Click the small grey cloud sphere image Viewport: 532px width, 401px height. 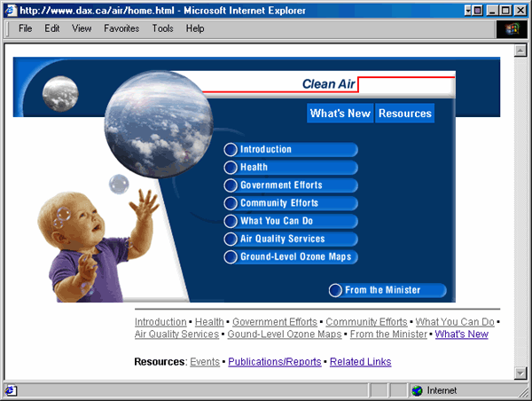pos(60,94)
